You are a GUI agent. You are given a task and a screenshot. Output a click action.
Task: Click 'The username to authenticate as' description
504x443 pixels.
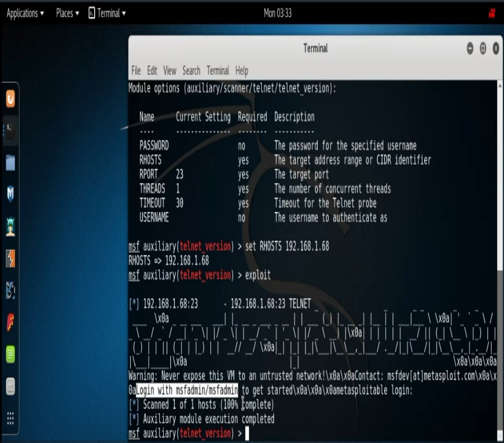pos(331,217)
